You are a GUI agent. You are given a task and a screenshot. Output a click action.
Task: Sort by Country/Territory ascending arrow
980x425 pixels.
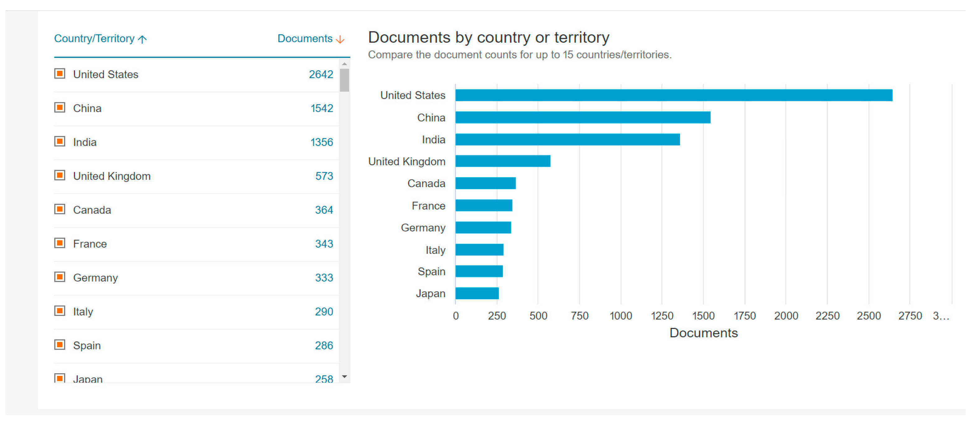click(143, 39)
